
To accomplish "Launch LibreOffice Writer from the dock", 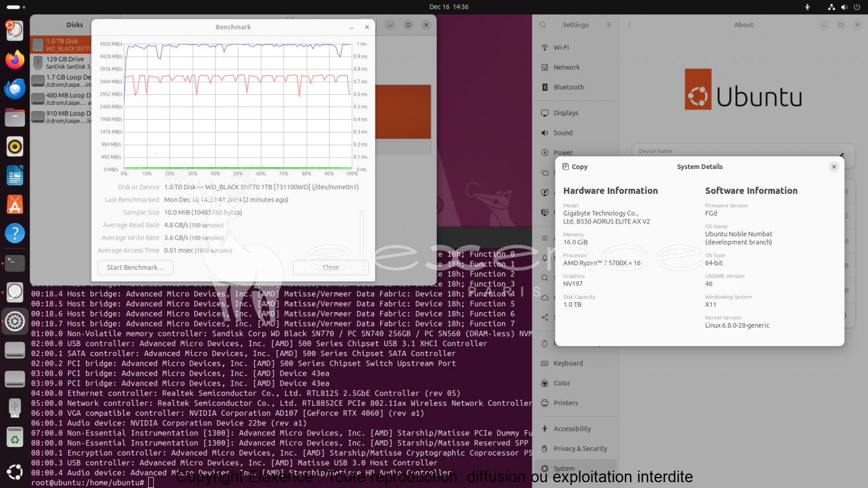I will [15, 175].
